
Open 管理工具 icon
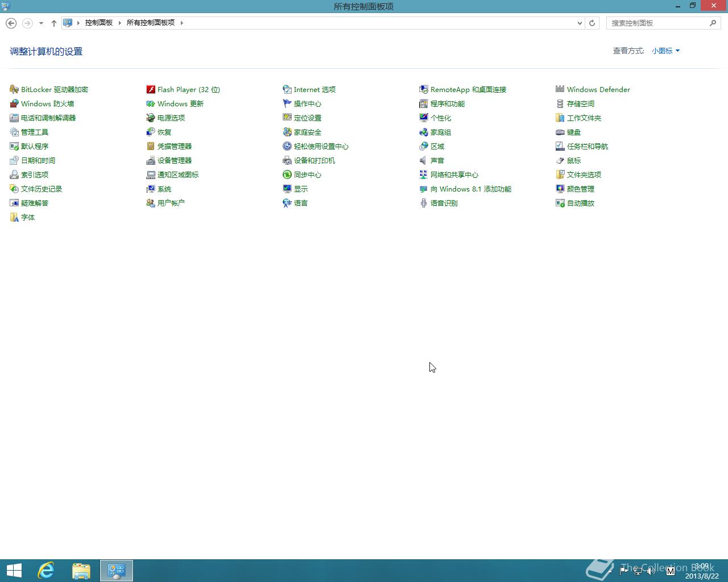point(14,132)
